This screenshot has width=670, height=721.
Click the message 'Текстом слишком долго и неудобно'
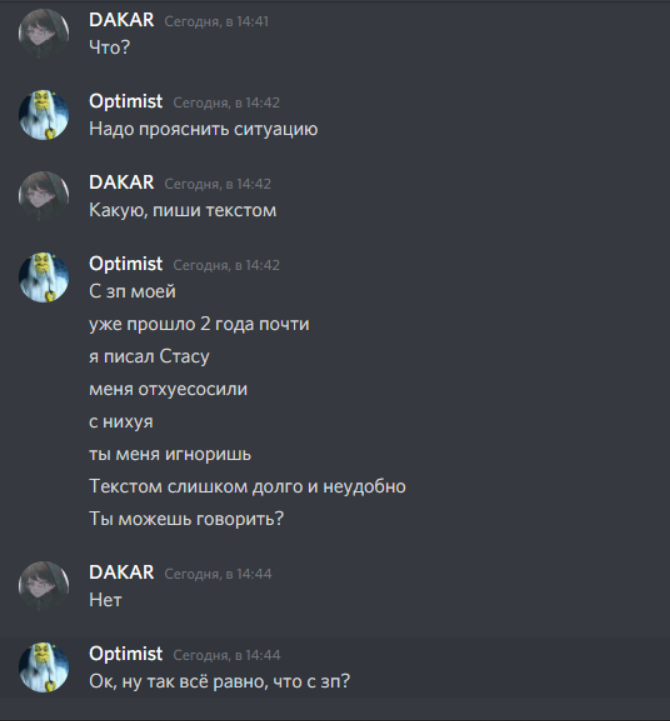[x=247, y=486]
